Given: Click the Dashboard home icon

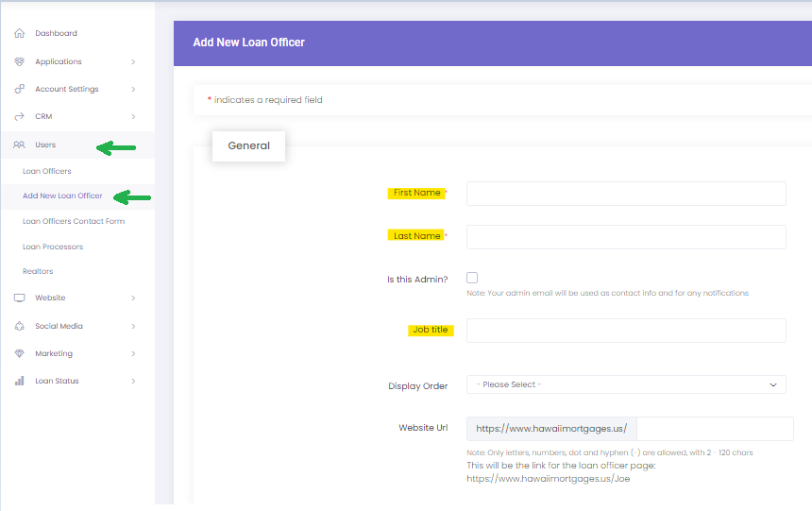Looking at the screenshot, I should click(19, 34).
